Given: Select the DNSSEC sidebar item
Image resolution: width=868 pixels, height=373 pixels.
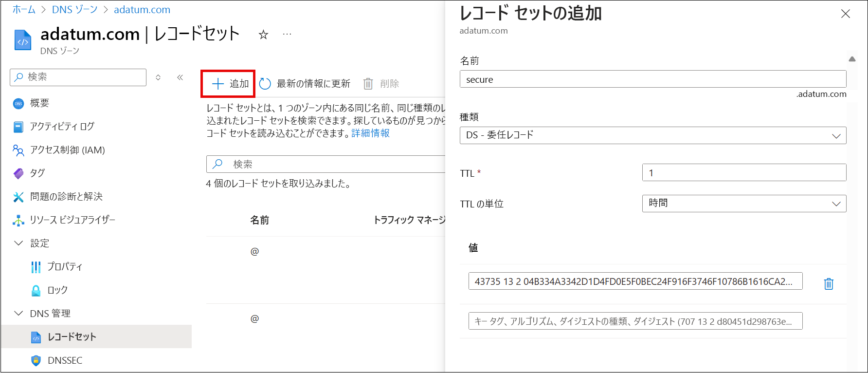Looking at the screenshot, I should click(65, 360).
